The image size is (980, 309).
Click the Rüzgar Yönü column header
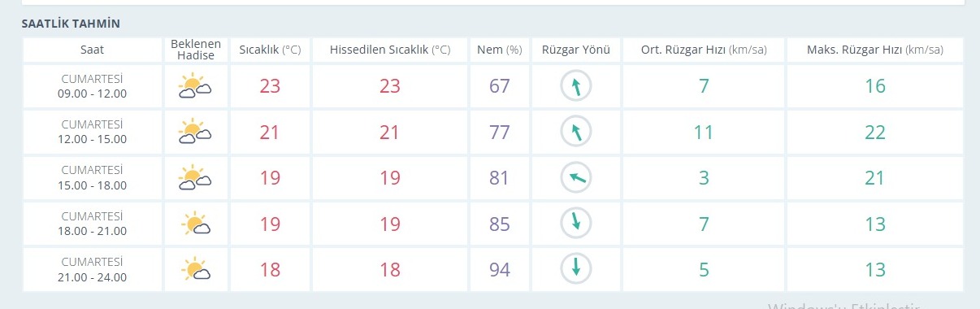[575, 50]
